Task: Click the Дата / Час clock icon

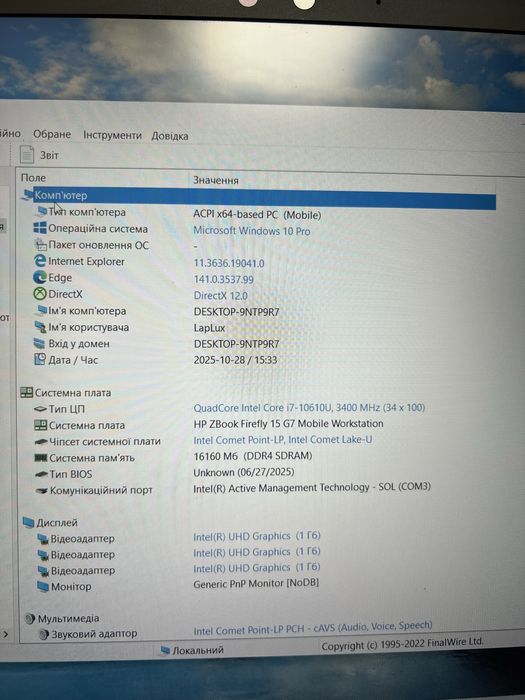Action: click(x=40, y=359)
